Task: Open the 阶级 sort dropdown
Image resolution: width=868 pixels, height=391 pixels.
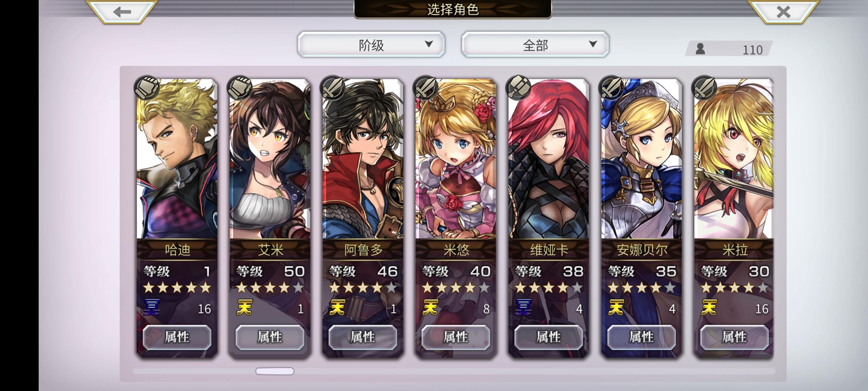Action: coord(371,45)
